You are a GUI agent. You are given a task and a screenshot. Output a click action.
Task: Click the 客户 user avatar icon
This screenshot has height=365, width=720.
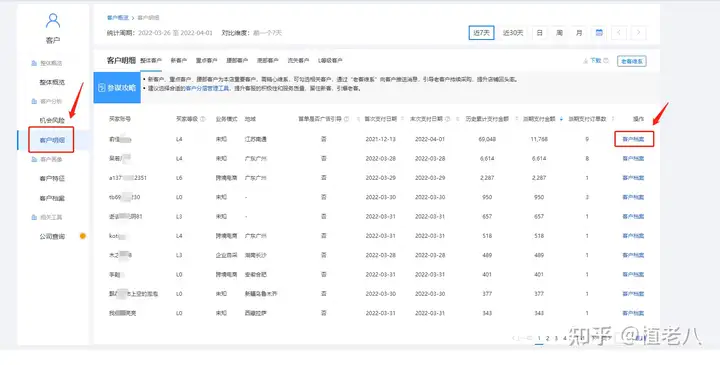pyautogui.click(x=53, y=21)
